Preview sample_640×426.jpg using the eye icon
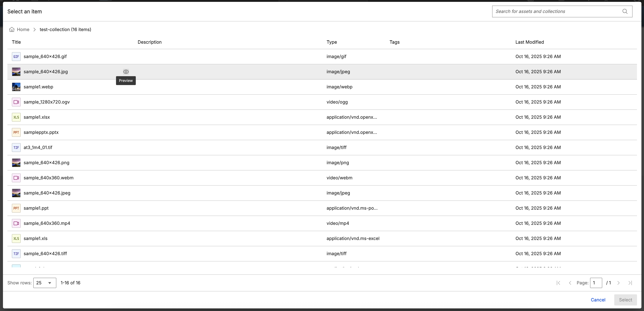Image resolution: width=644 pixels, height=311 pixels. pyautogui.click(x=126, y=72)
